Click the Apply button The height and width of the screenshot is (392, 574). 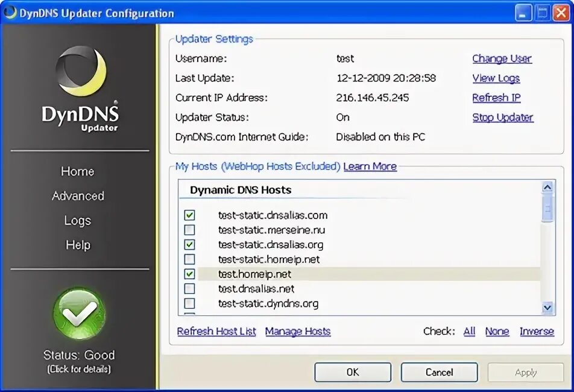(525, 372)
